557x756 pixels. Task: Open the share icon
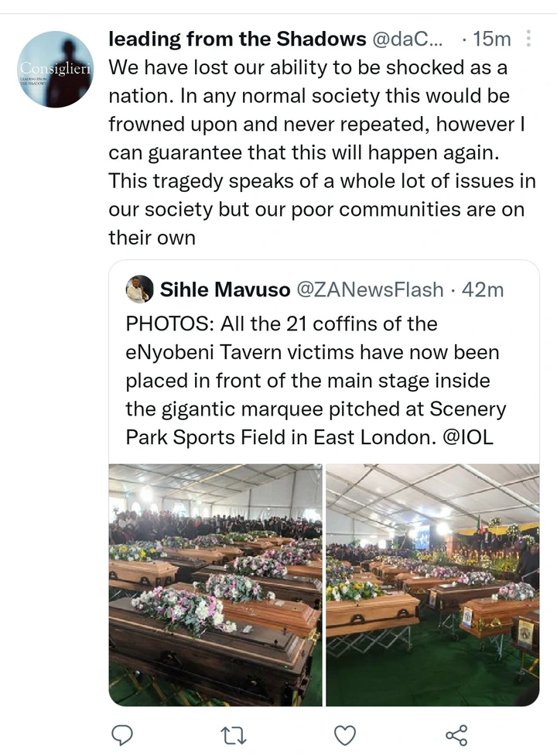pyautogui.click(x=456, y=735)
